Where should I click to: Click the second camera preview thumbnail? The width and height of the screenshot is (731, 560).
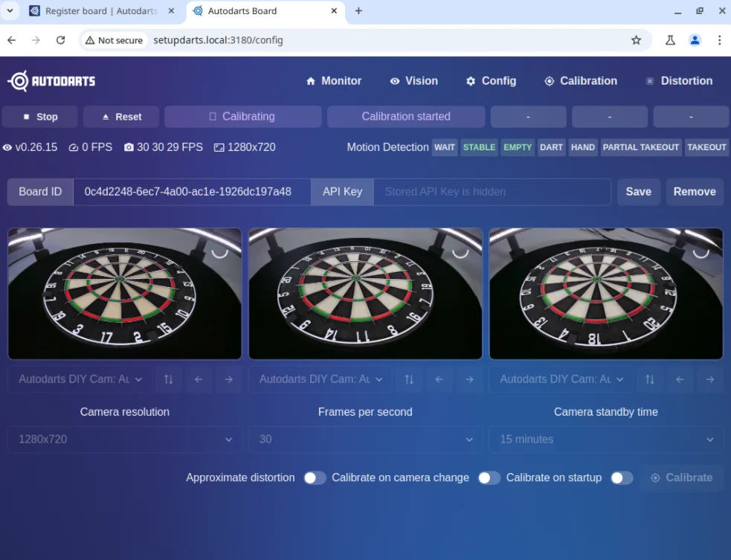(x=366, y=294)
